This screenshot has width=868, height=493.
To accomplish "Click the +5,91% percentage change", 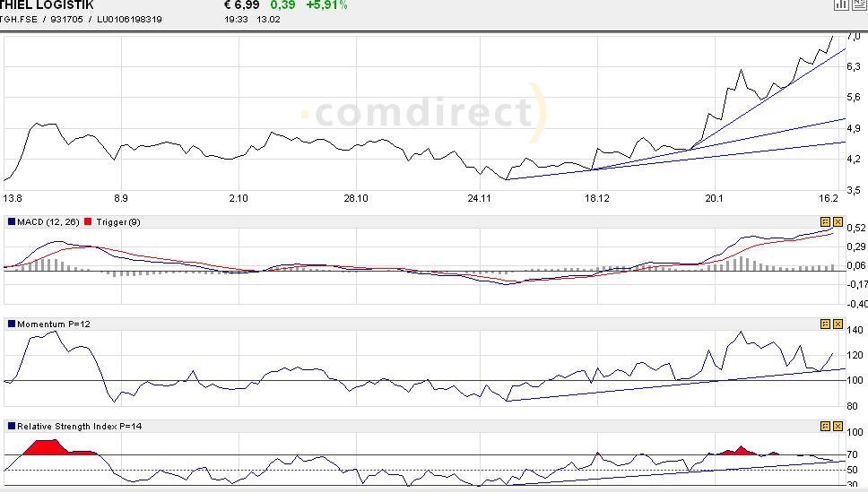I will (x=326, y=5).
